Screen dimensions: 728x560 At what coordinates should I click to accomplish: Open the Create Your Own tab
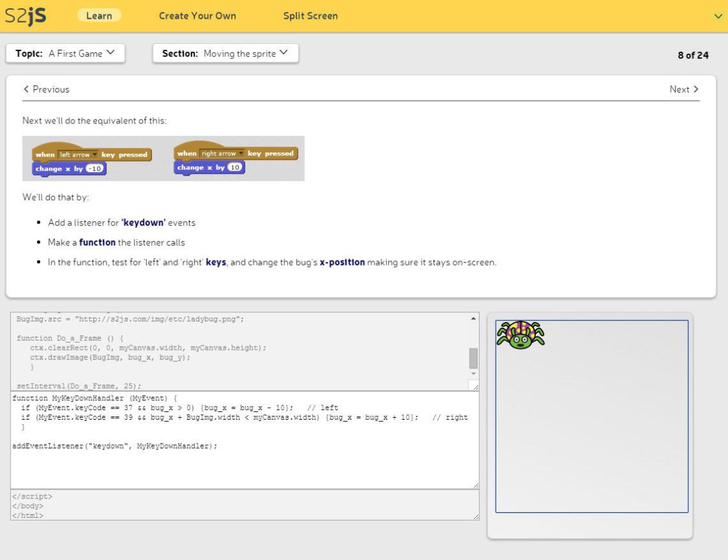[x=197, y=16]
